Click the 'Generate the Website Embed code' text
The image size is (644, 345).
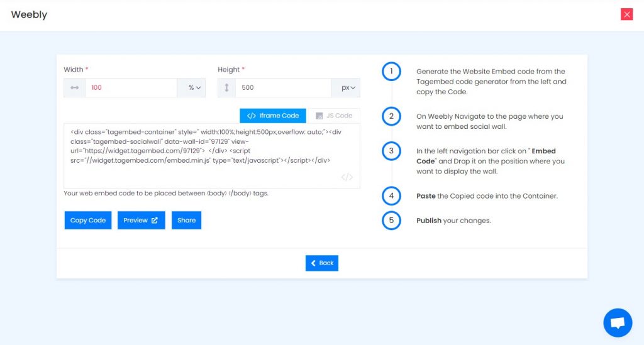point(491,82)
